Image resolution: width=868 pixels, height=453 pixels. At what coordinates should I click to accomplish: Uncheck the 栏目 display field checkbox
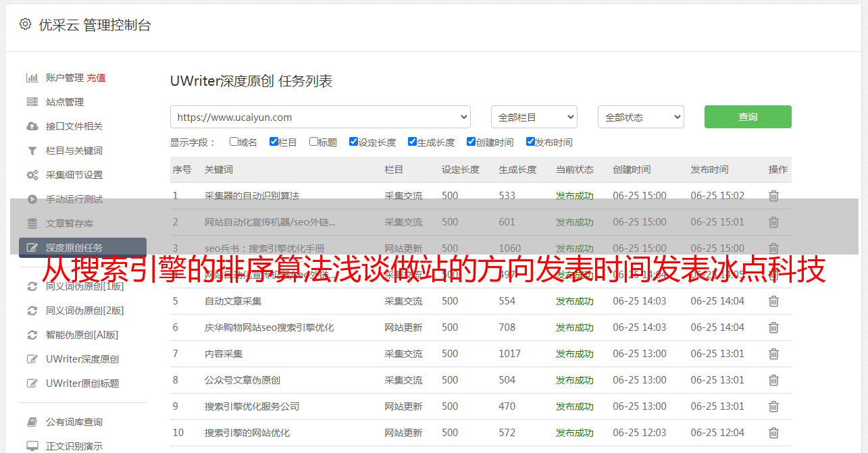[274, 142]
